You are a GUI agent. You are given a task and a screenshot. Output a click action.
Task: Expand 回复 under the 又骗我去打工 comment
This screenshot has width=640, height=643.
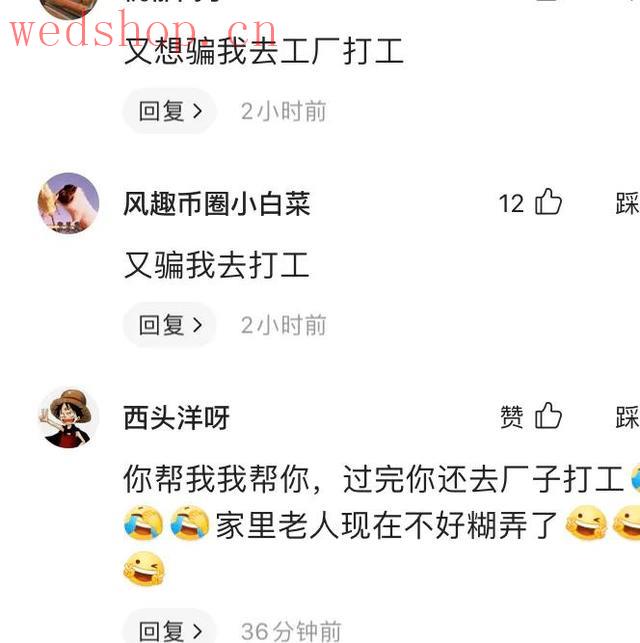click(170, 325)
